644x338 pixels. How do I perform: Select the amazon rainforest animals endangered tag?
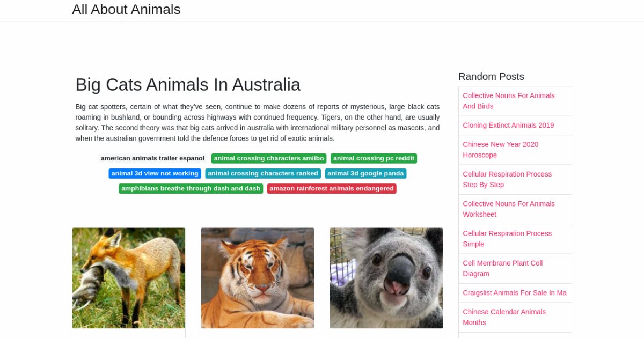point(332,188)
